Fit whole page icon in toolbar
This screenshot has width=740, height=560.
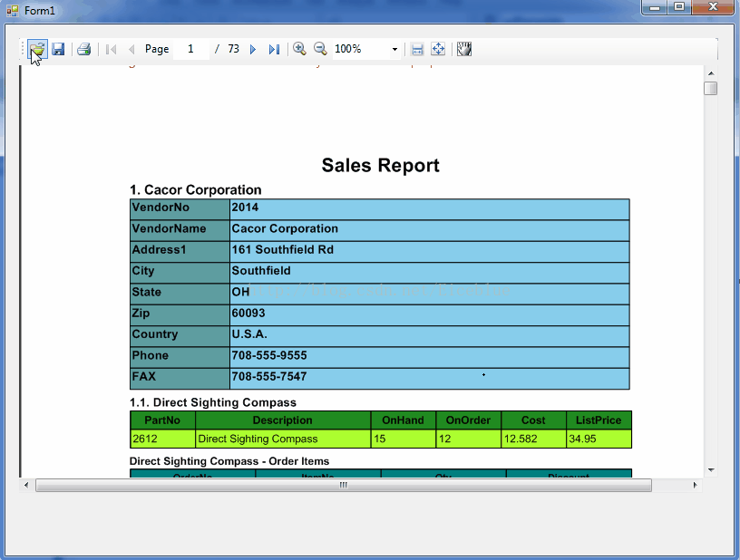click(x=438, y=49)
